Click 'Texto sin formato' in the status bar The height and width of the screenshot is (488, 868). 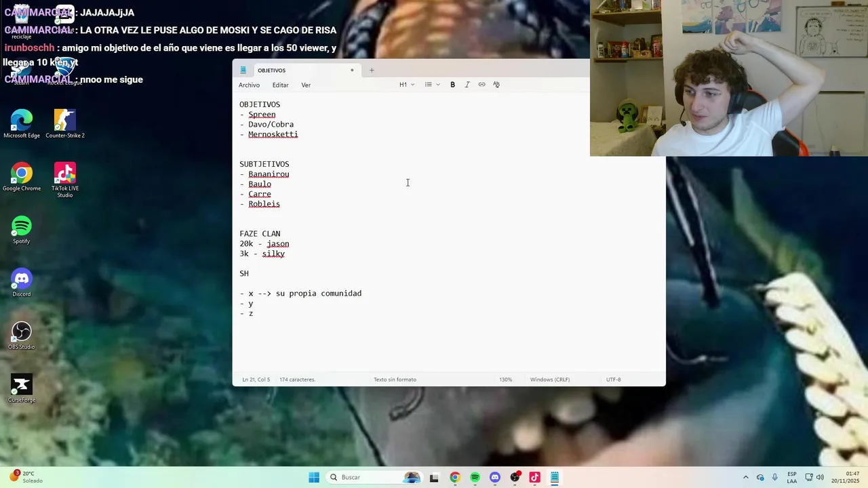395,380
